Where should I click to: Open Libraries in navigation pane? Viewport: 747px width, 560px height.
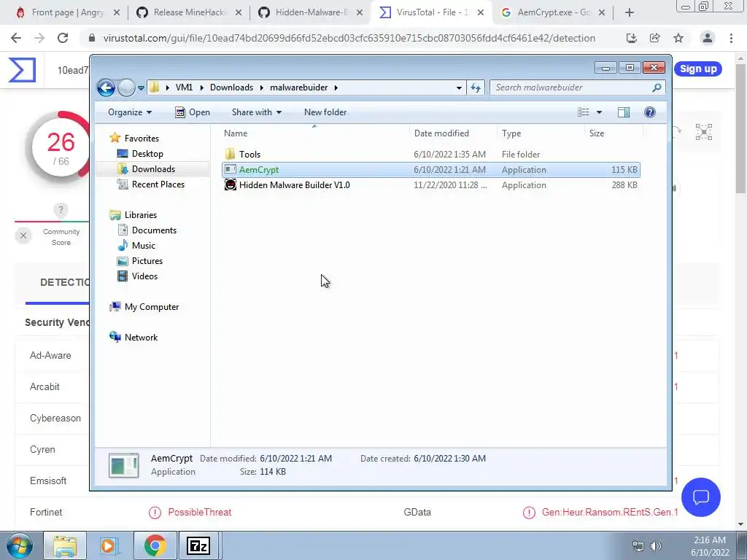141,215
